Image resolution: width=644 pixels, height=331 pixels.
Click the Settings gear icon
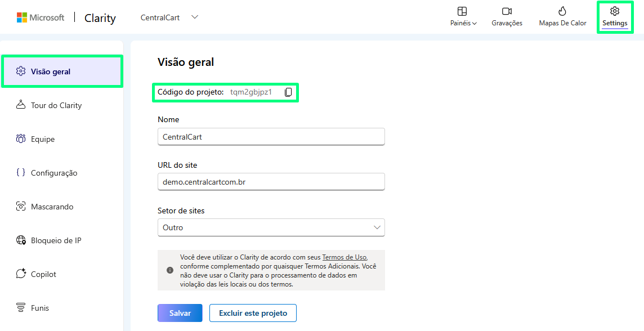614,16
